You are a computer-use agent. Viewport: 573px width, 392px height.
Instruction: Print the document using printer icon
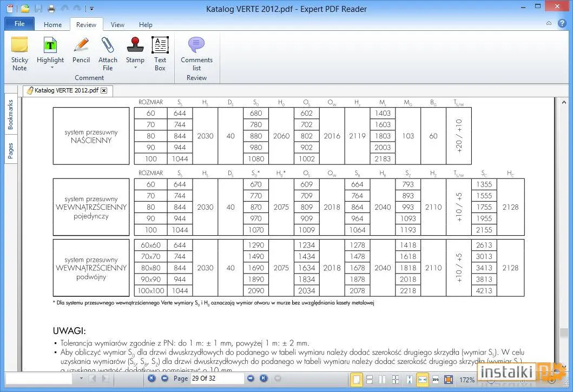51,9
